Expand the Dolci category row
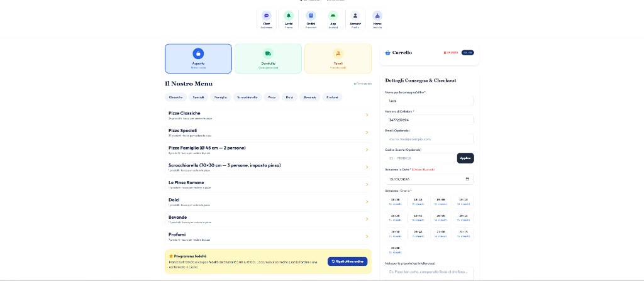This screenshot has width=644, height=281. pyautogui.click(x=268, y=201)
